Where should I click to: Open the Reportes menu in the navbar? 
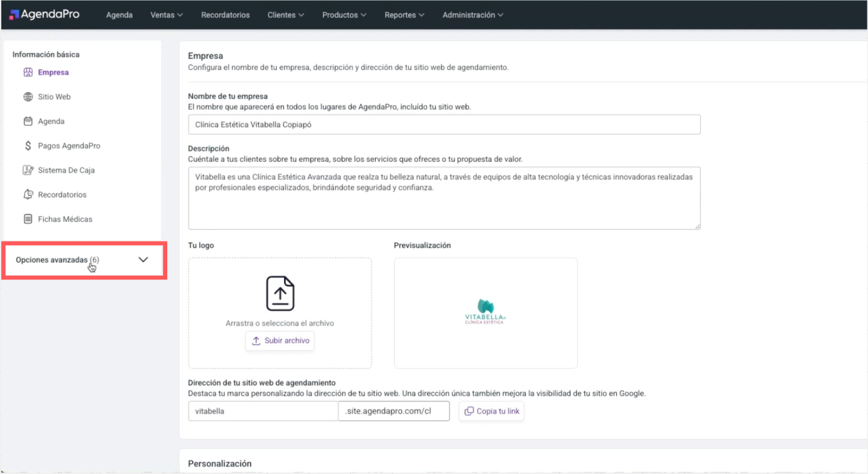(404, 15)
